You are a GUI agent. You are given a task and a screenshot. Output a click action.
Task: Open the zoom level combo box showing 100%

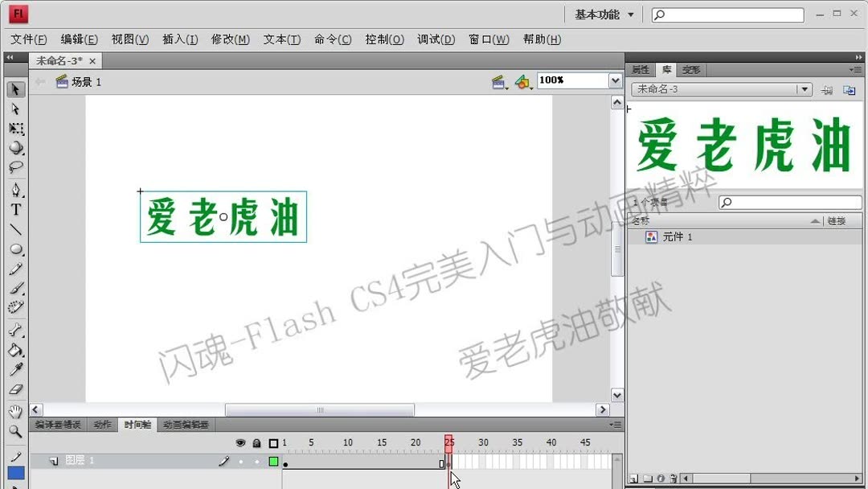coord(613,80)
